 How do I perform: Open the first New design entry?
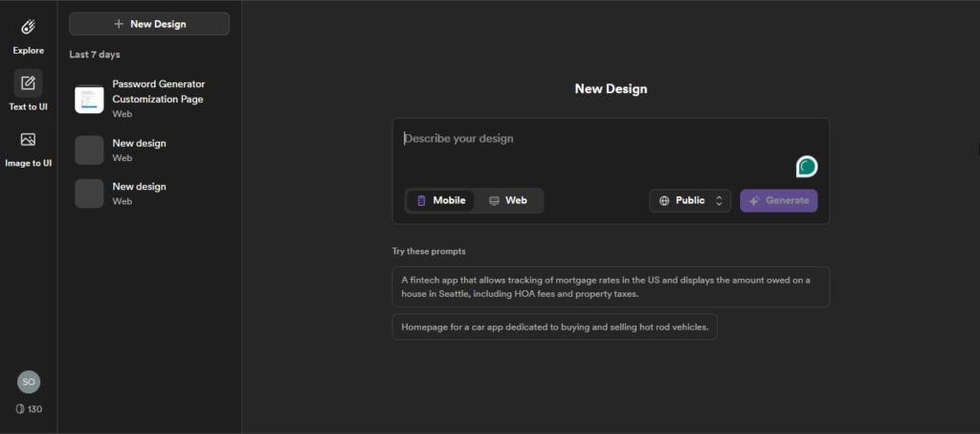139,149
